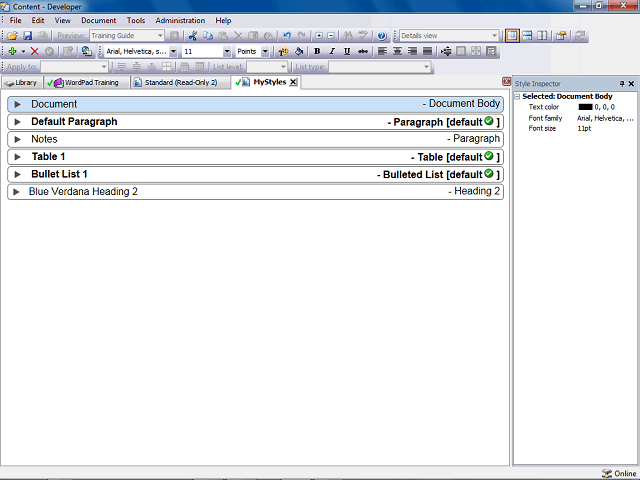Click the Open folder toolbar icon

(x=12, y=36)
